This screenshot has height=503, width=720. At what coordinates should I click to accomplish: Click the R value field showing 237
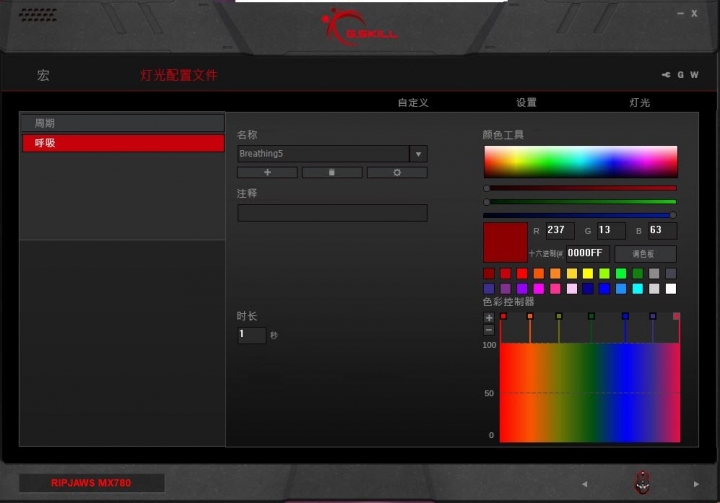point(560,230)
